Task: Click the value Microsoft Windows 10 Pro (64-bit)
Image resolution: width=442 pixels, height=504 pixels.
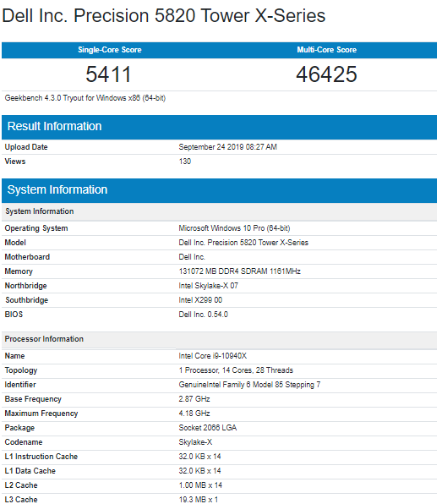Action: coord(234,228)
